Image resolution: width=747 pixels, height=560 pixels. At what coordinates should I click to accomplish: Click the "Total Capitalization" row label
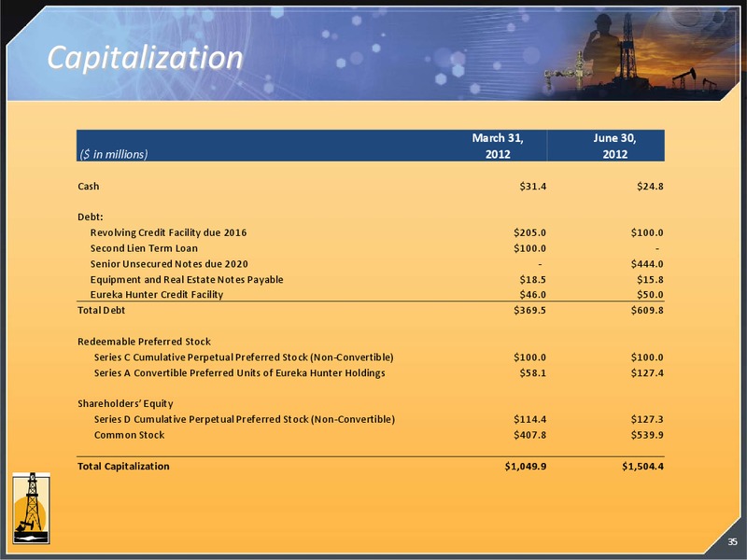(123, 466)
